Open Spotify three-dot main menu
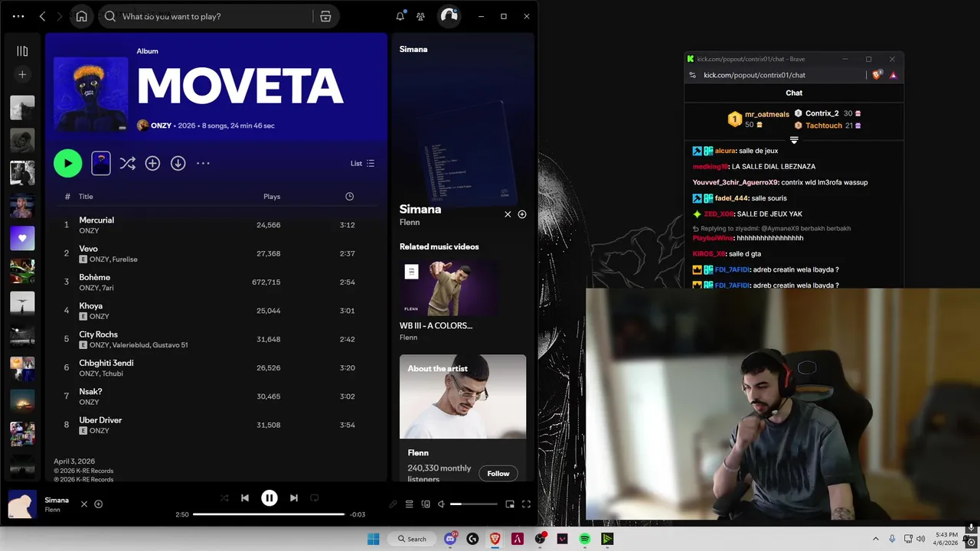980x551 pixels. tap(18, 16)
